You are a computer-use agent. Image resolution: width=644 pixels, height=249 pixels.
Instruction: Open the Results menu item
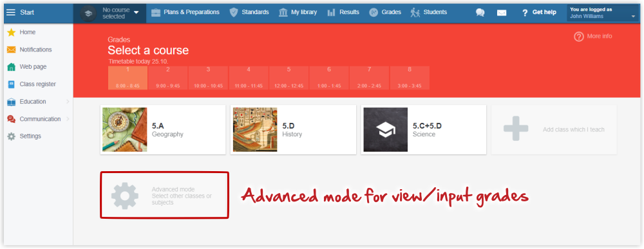tap(343, 12)
